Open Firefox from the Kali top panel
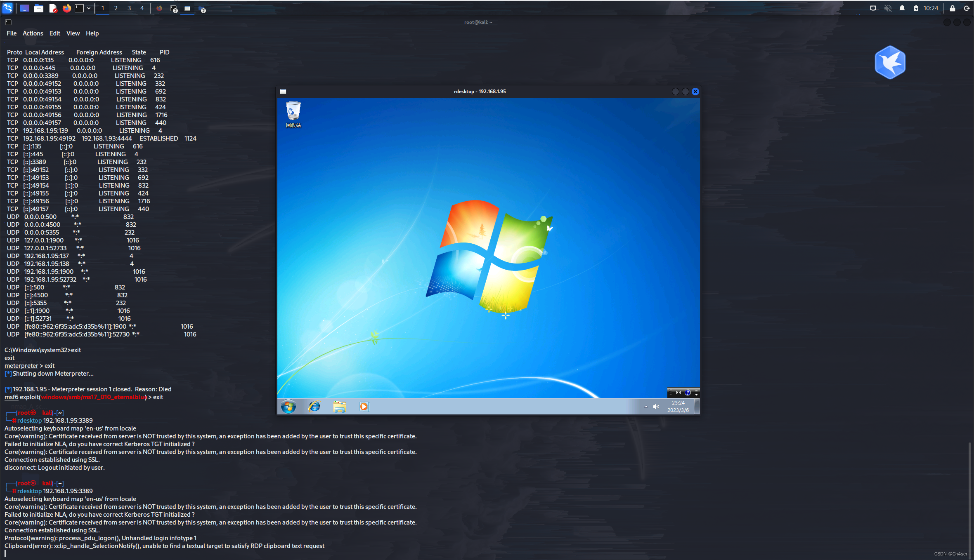 coord(66,8)
